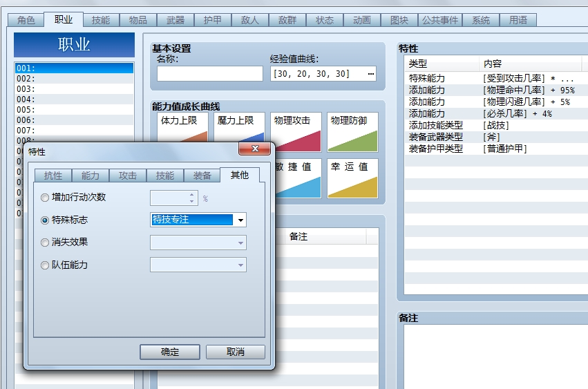Open the 敌群 tab
588x389 pixels.
coord(287,20)
